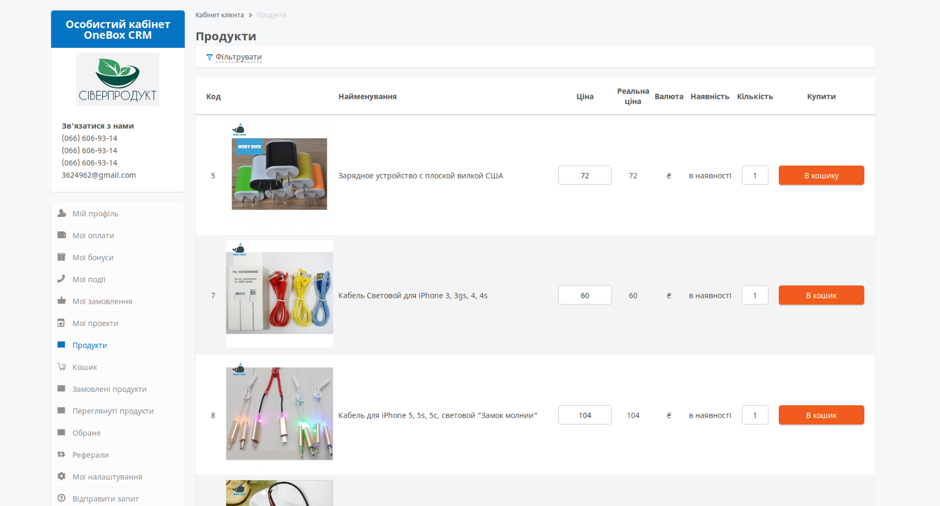
Task: Click the profile person icon beside Мій профіль
Action: (61, 213)
